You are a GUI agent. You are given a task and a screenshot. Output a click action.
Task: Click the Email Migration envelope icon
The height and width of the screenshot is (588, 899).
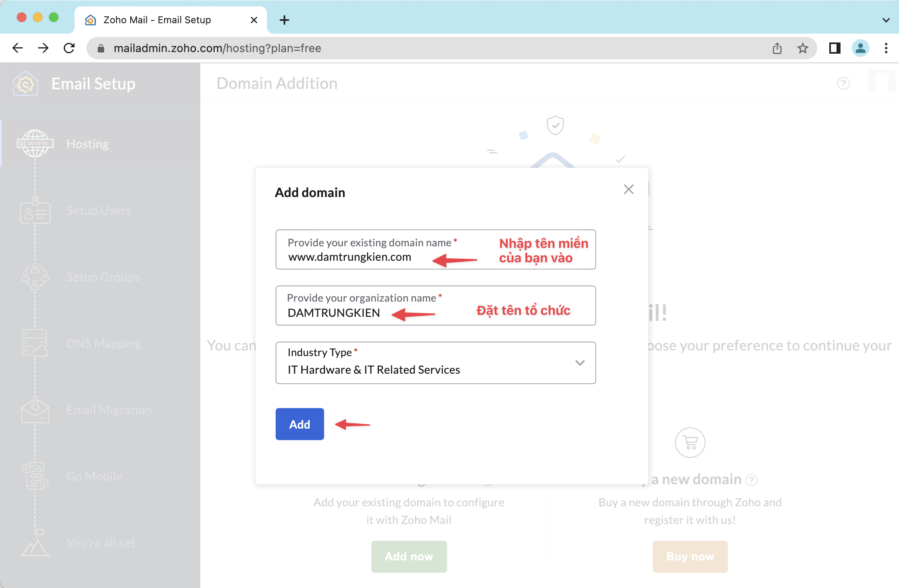pyautogui.click(x=35, y=409)
